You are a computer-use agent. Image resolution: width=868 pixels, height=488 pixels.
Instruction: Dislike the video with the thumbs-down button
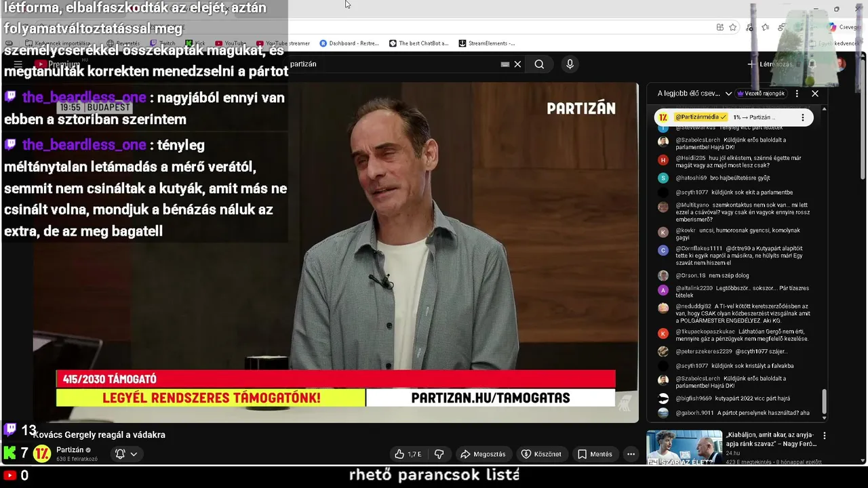[x=439, y=454]
